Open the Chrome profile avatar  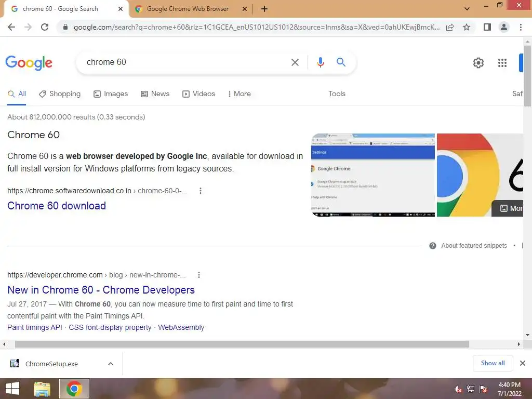tap(504, 27)
